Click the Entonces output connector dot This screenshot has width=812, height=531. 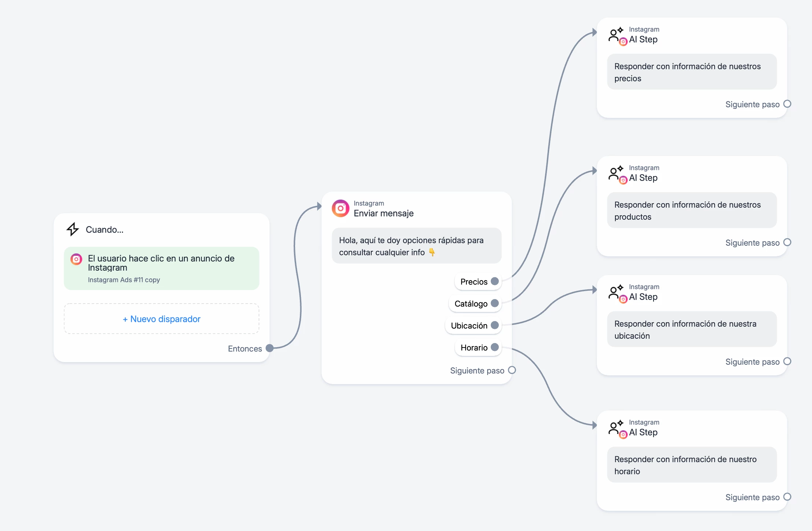tap(270, 348)
